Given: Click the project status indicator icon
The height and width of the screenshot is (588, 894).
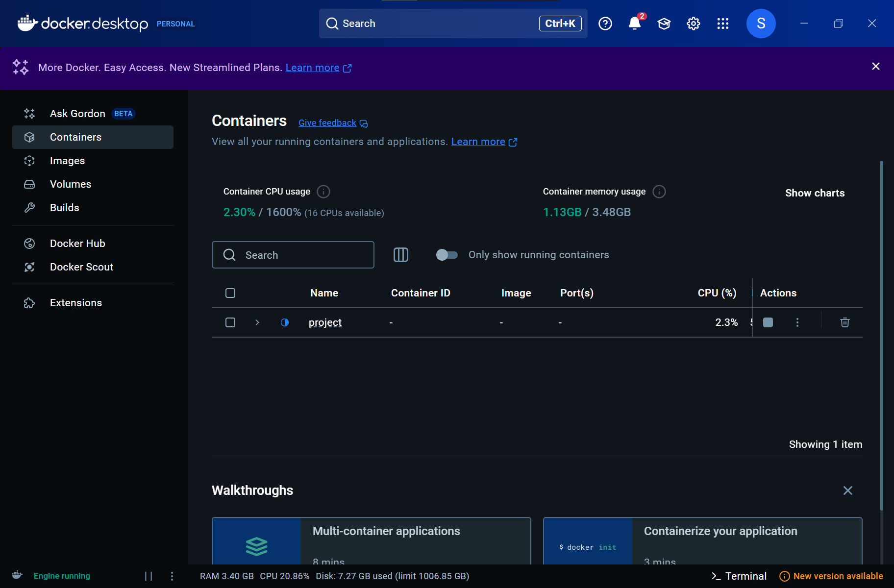Looking at the screenshot, I should (285, 322).
